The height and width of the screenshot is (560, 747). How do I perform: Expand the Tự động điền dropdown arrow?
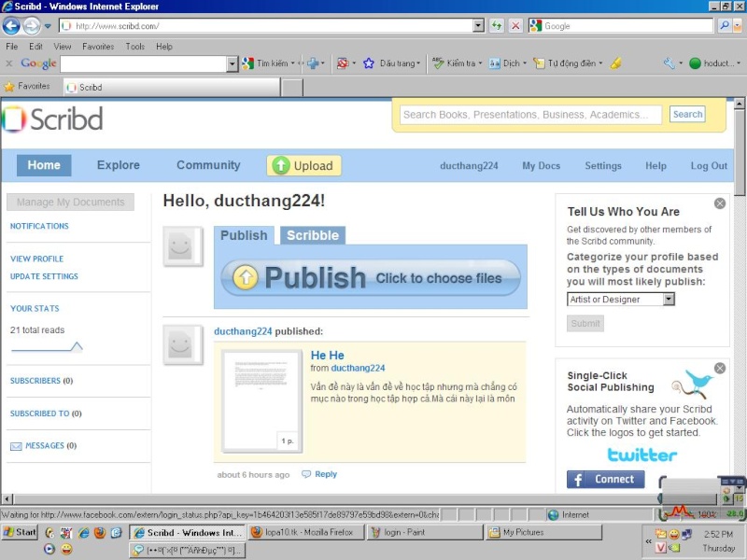point(600,63)
